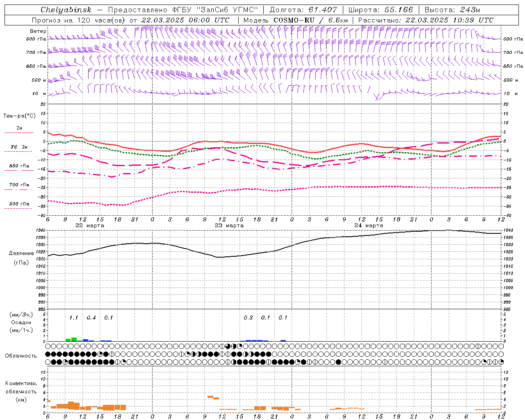Select the 'Тем-ра(°C)' temperature panel label
Screen dimensions: 525x420
tap(19, 116)
